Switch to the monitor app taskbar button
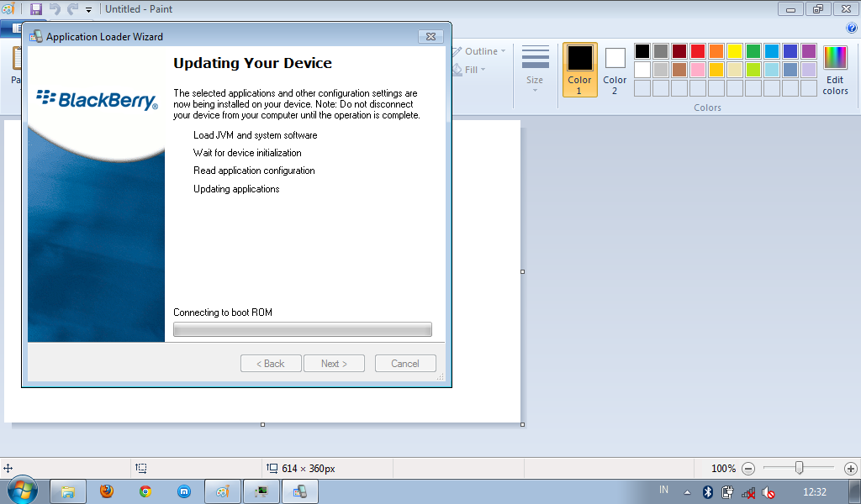861x504 pixels. coord(261,491)
